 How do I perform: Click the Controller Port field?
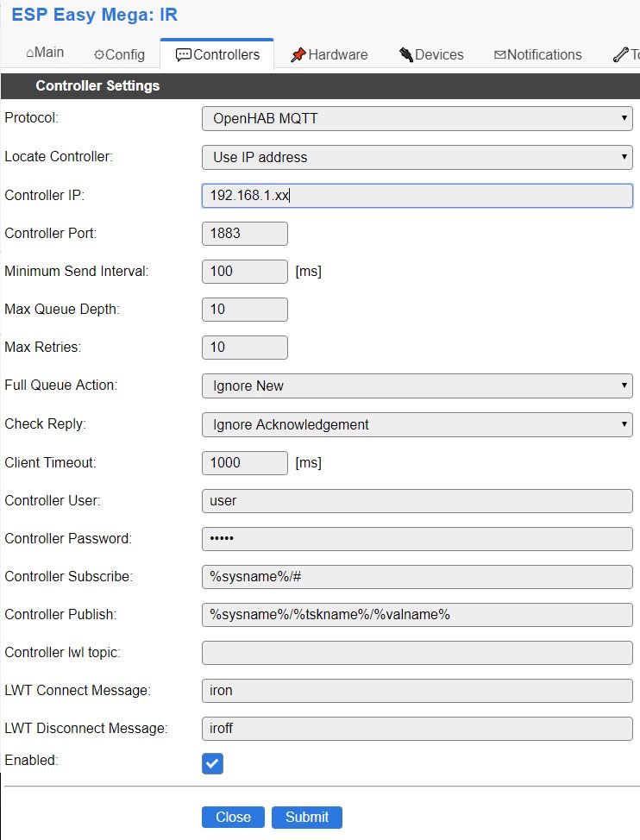tap(245, 234)
